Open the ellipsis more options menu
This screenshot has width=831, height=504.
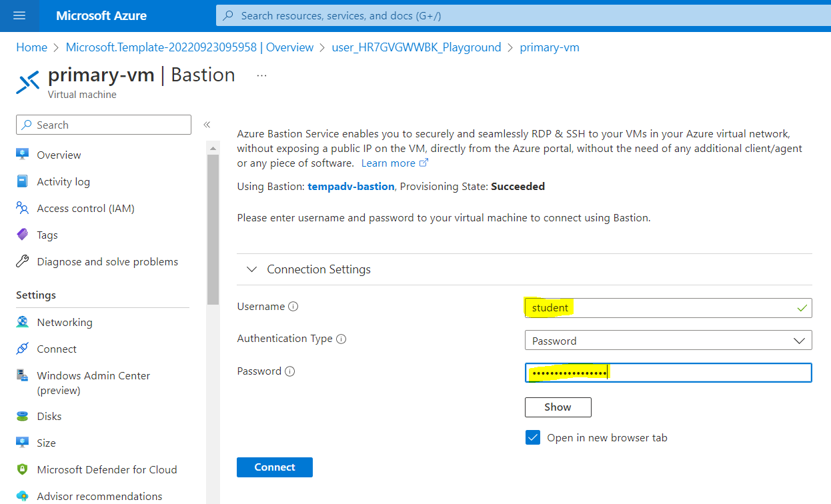261,75
